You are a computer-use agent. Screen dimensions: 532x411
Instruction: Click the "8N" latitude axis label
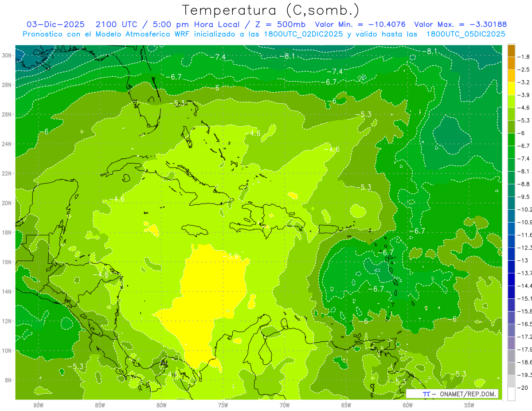click(8, 380)
